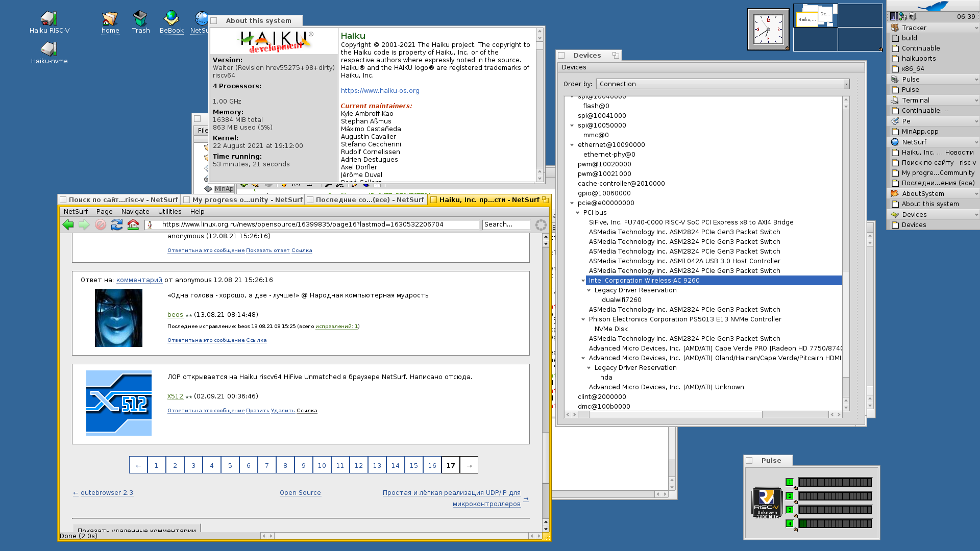The width and height of the screenshot is (980, 551).
Task: Open the Page menu
Action: [104, 212]
